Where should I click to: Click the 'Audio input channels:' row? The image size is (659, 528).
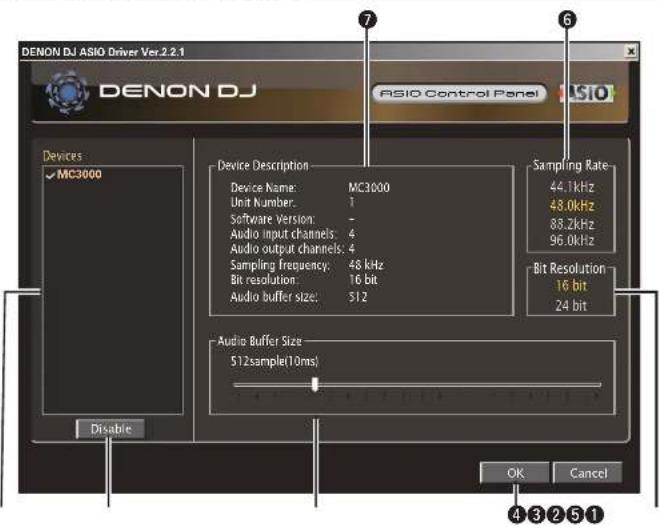(x=293, y=234)
